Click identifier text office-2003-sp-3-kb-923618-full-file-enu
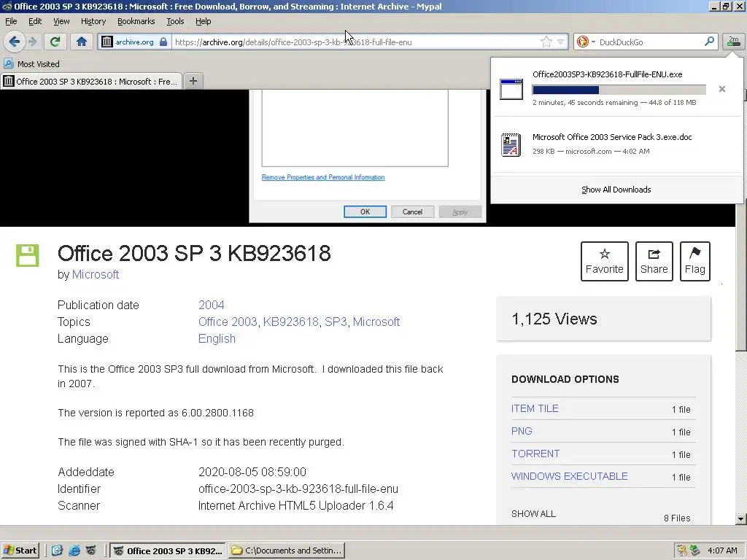747x560 pixels. click(x=298, y=489)
